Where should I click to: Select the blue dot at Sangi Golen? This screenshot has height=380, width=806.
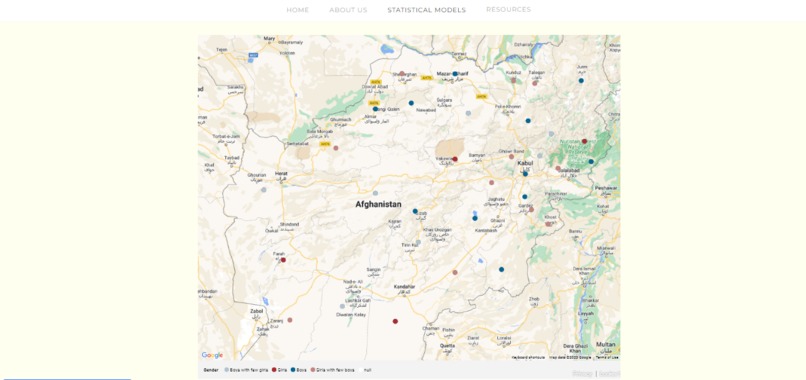click(375, 109)
